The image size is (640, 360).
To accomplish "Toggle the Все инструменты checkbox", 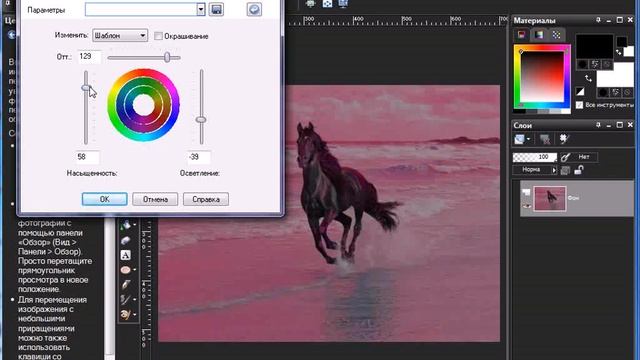I will pos(579,105).
